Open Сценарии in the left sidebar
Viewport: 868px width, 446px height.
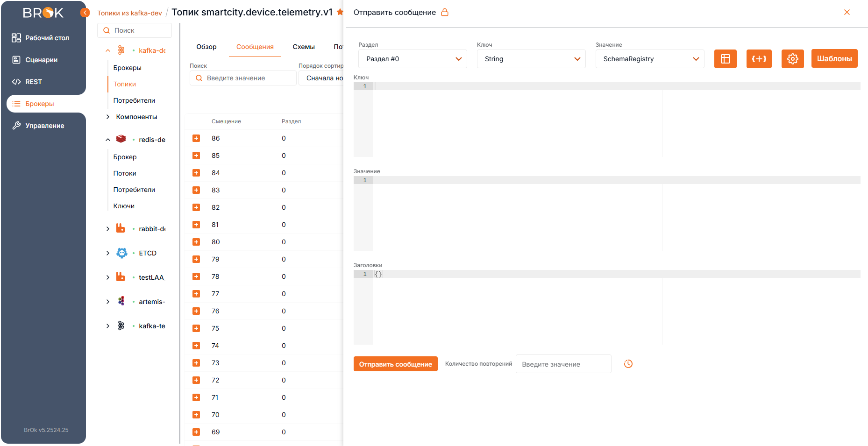tap(41, 60)
